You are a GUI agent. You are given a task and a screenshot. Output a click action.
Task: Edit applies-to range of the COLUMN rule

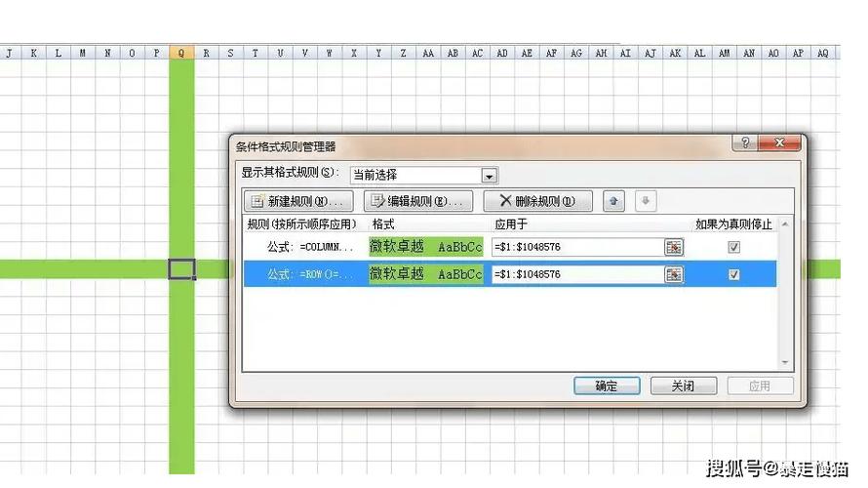click(577, 247)
